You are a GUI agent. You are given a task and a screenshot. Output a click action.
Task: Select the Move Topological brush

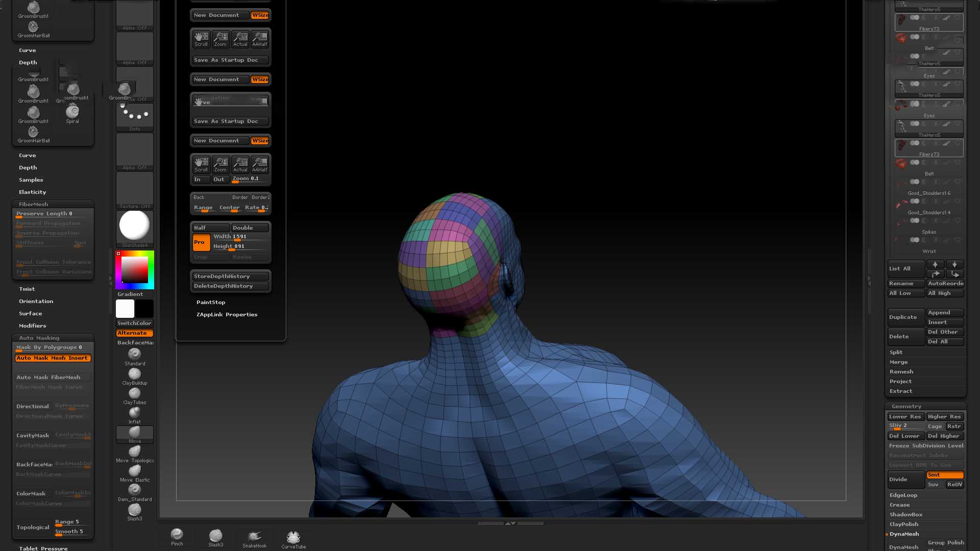coord(135,454)
